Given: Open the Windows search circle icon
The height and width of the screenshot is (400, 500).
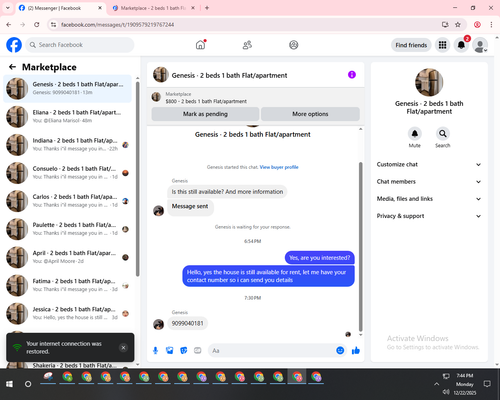Looking at the screenshot, I should (x=28, y=384).
